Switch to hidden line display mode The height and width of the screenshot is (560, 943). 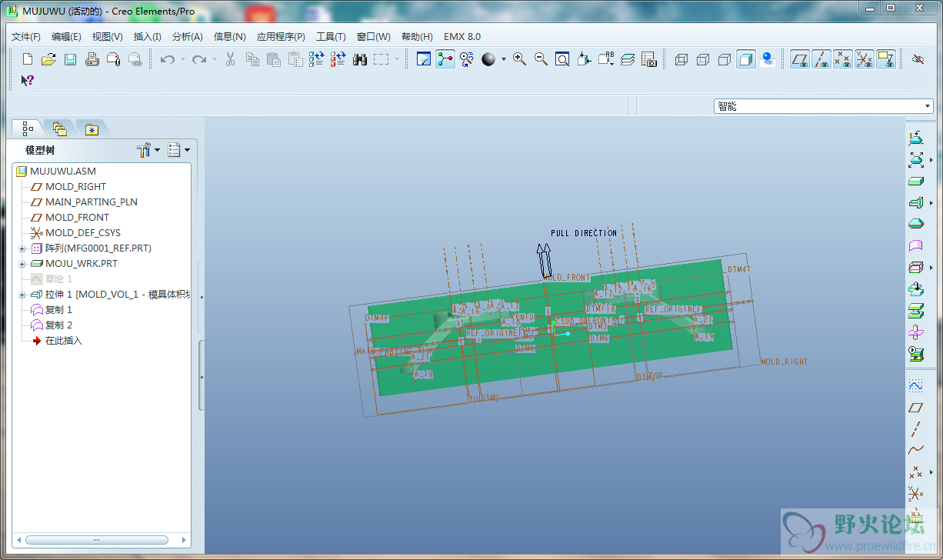[703, 59]
